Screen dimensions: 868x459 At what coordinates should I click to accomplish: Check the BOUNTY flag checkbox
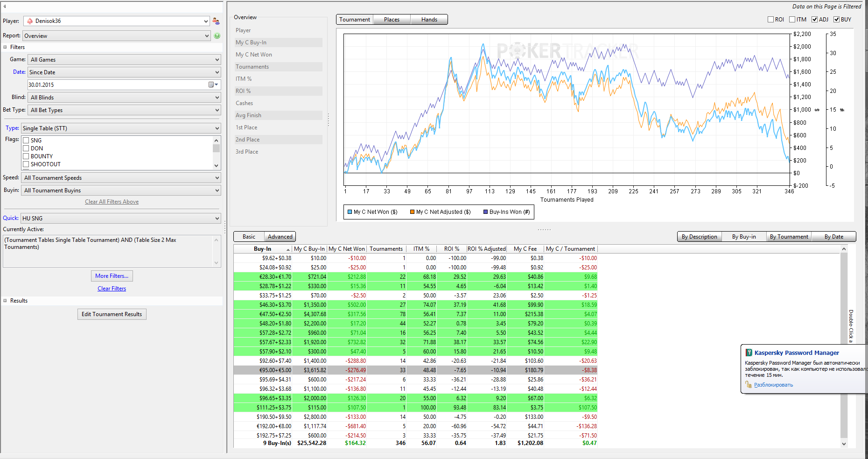[26, 156]
